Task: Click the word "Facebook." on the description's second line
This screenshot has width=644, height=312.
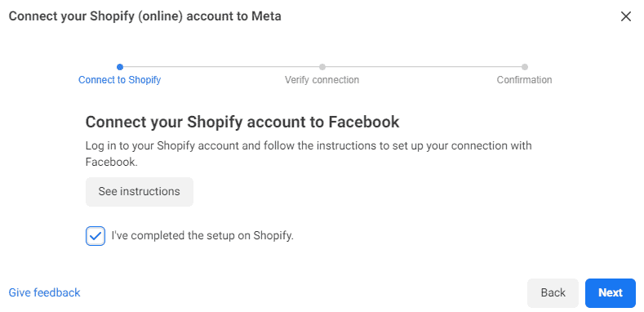Action: pos(111,162)
